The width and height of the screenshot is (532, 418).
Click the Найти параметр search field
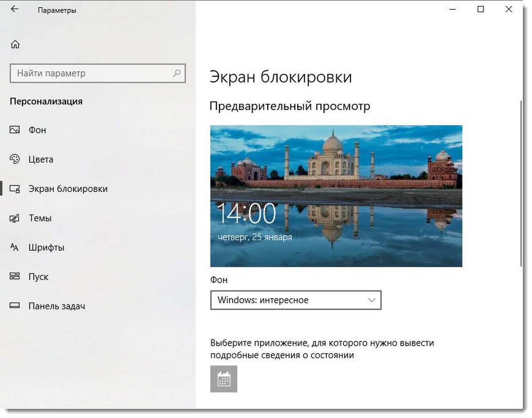pyautogui.click(x=98, y=73)
